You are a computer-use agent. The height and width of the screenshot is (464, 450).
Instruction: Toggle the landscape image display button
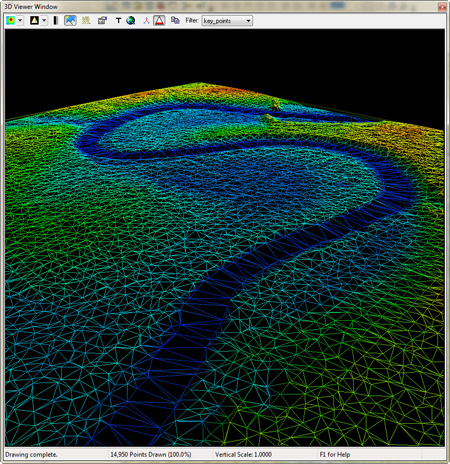[70, 21]
